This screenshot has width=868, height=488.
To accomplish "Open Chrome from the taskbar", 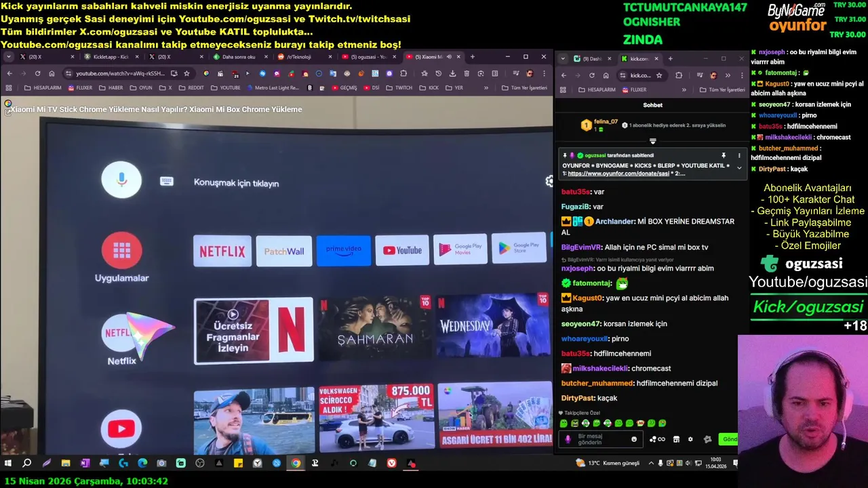I will click(296, 464).
